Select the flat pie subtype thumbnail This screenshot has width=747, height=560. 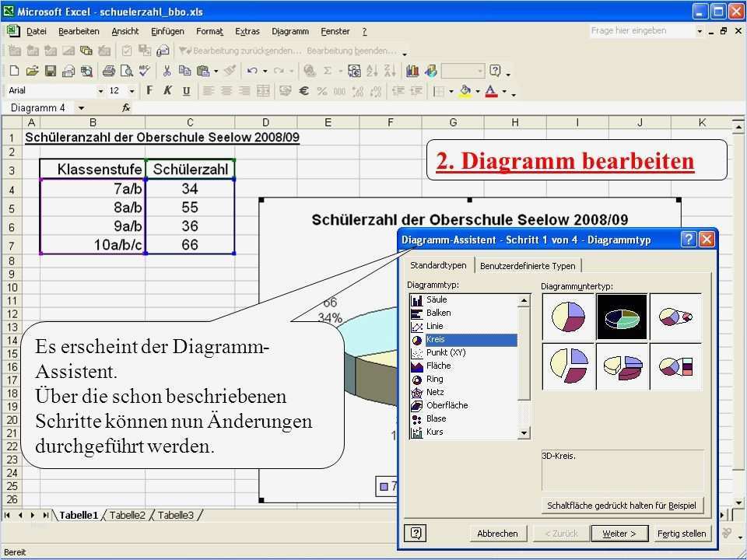[x=568, y=317]
